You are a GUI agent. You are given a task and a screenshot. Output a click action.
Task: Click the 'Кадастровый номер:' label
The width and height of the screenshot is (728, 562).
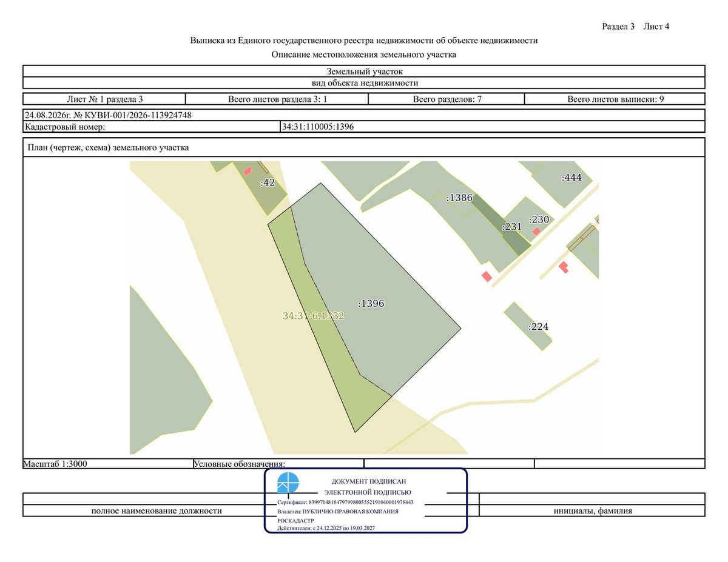(65, 127)
